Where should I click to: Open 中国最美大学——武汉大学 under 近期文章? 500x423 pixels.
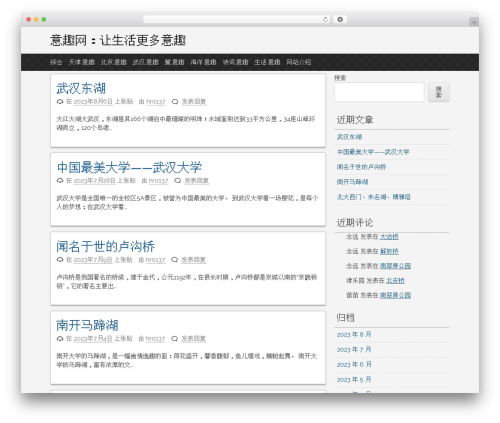coord(373,152)
